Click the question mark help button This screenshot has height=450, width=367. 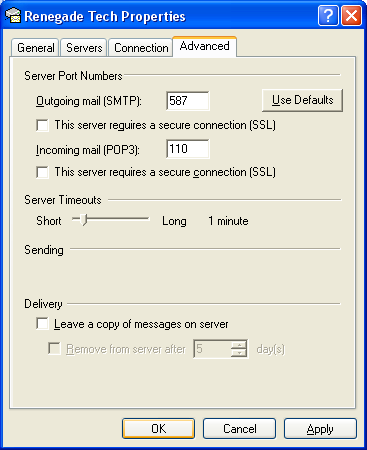pyautogui.click(x=328, y=16)
